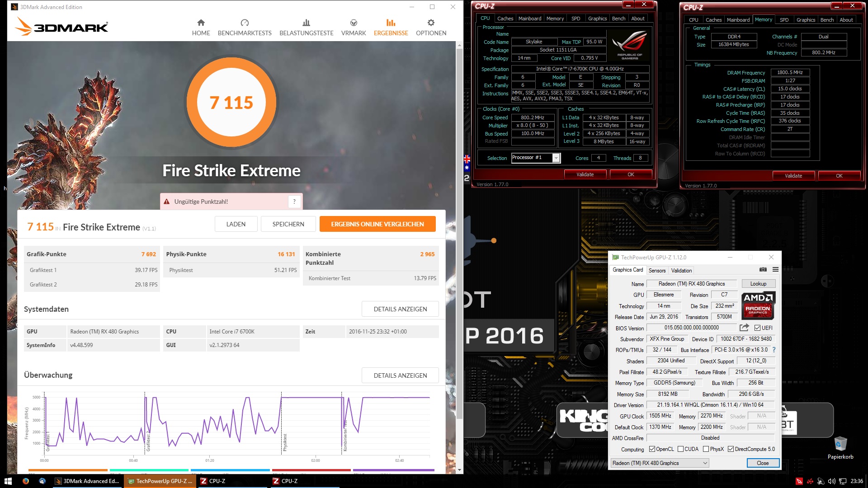The image size is (868, 488).
Task: Click the taskbar clock showing 23:36
Action: [856, 481]
